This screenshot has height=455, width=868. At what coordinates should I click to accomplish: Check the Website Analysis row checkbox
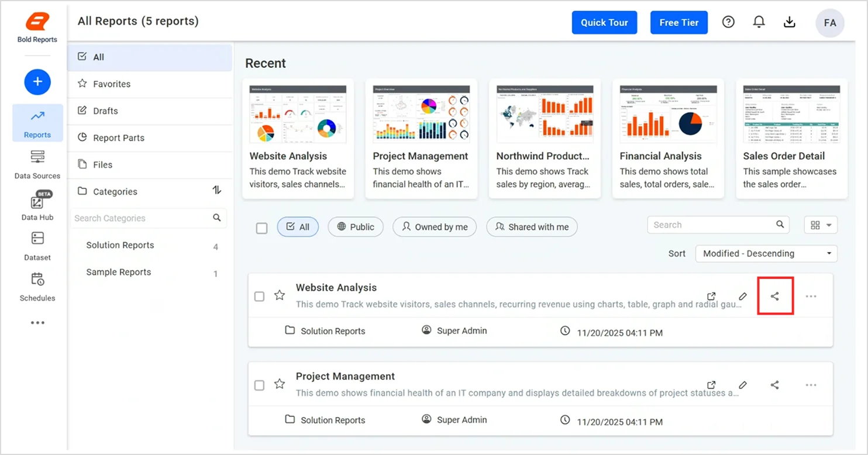pos(259,297)
